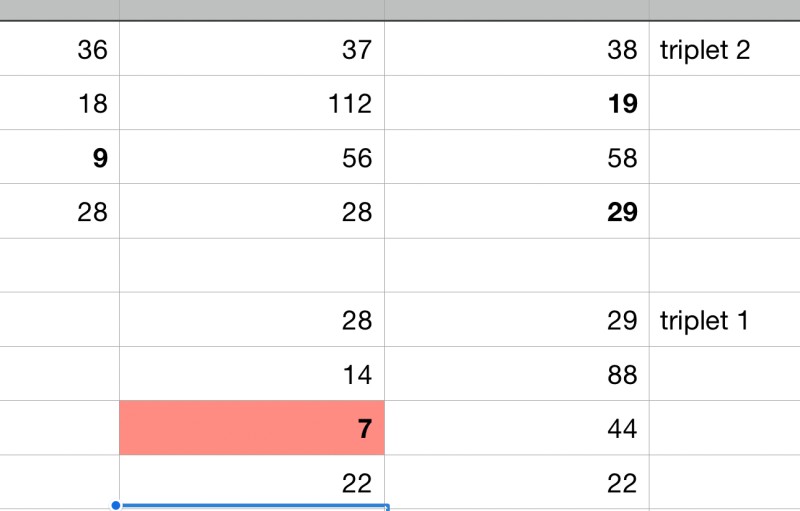The width and height of the screenshot is (800, 511).
Task: Select the cell containing 56
Action: [x=252, y=157]
